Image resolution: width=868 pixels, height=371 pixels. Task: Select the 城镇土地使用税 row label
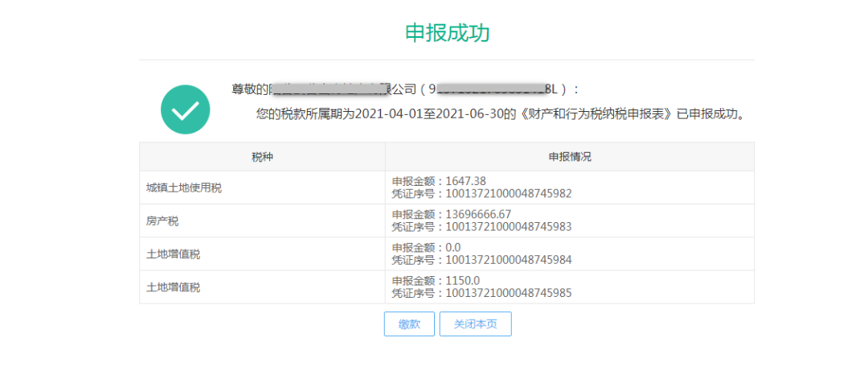coord(184,188)
